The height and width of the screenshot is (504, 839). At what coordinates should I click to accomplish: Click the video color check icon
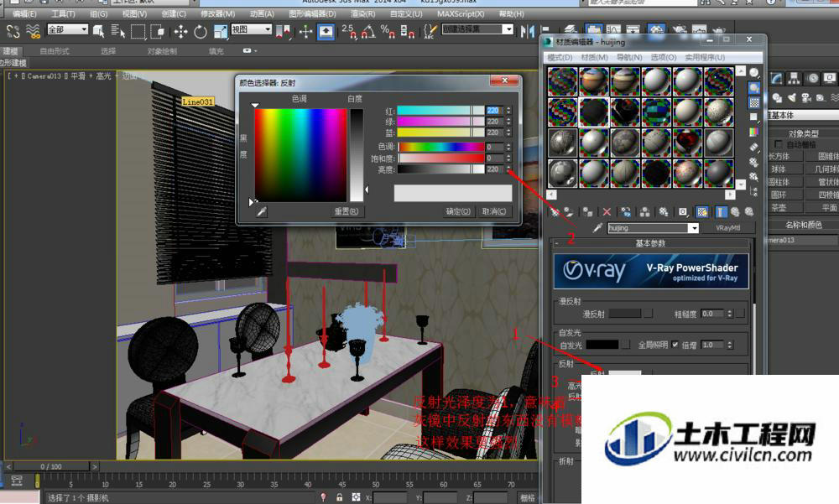(754, 132)
